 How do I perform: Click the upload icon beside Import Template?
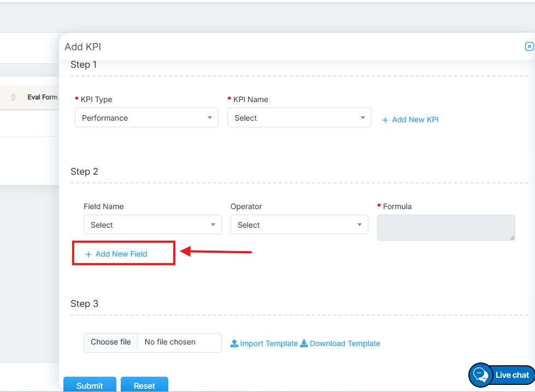tap(234, 343)
